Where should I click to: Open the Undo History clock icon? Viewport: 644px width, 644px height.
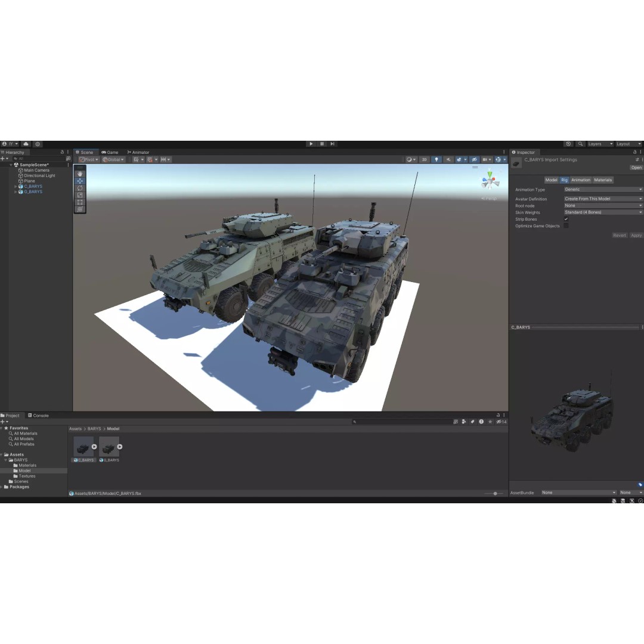[568, 144]
